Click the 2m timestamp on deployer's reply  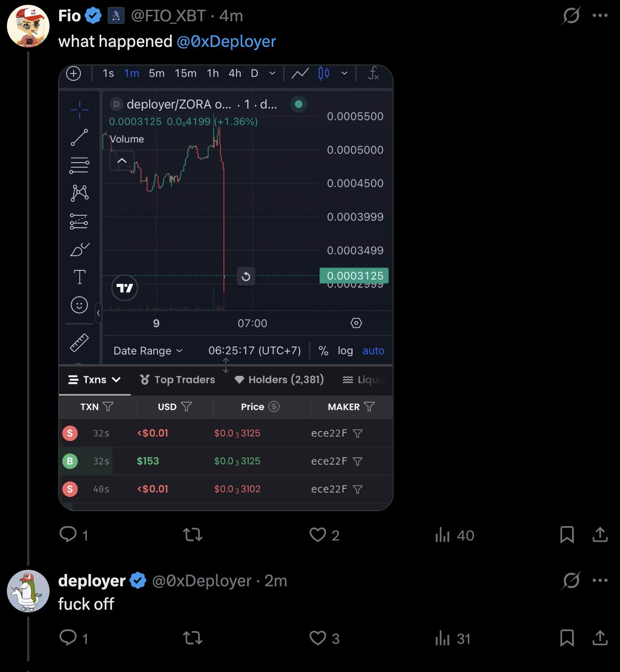point(275,581)
